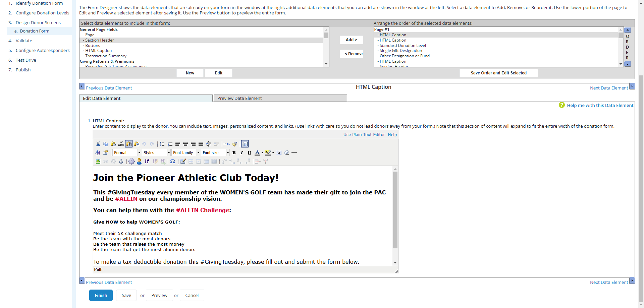This screenshot has height=308, width=644.
Task: Click the remove formatting eraser icon
Action: pyautogui.click(x=286, y=152)
